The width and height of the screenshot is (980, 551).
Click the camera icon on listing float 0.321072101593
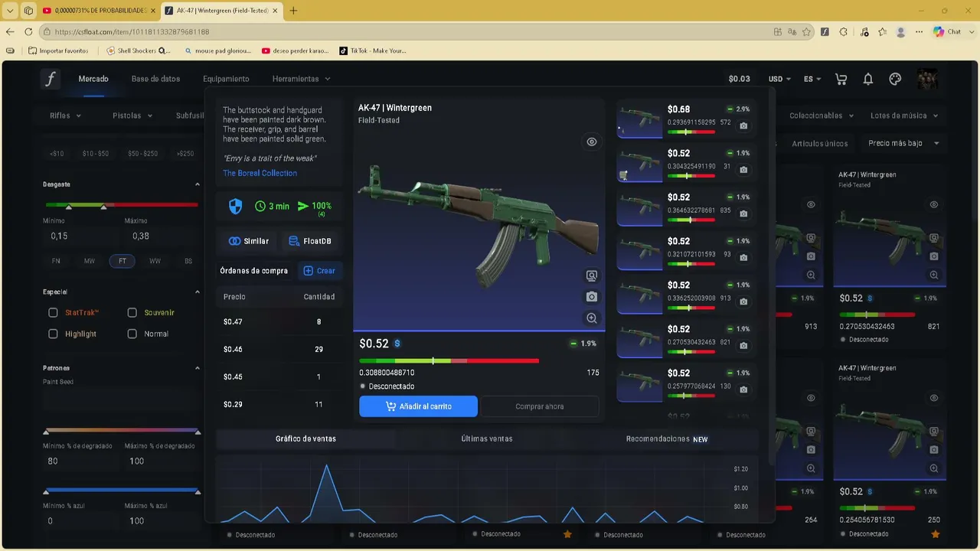click(x=743, y=258)
